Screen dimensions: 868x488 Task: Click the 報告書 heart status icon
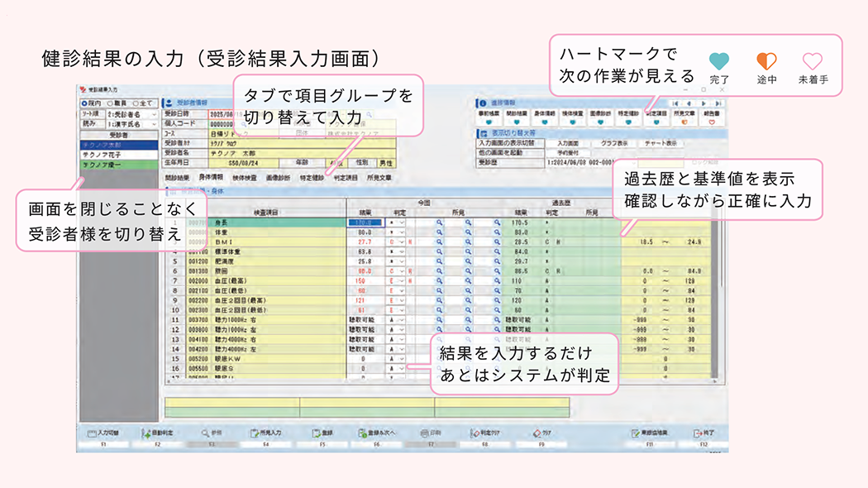[711, 122]
